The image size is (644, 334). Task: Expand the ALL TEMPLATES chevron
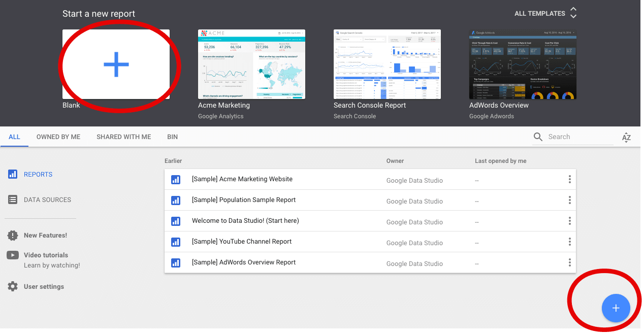[573, 13]
